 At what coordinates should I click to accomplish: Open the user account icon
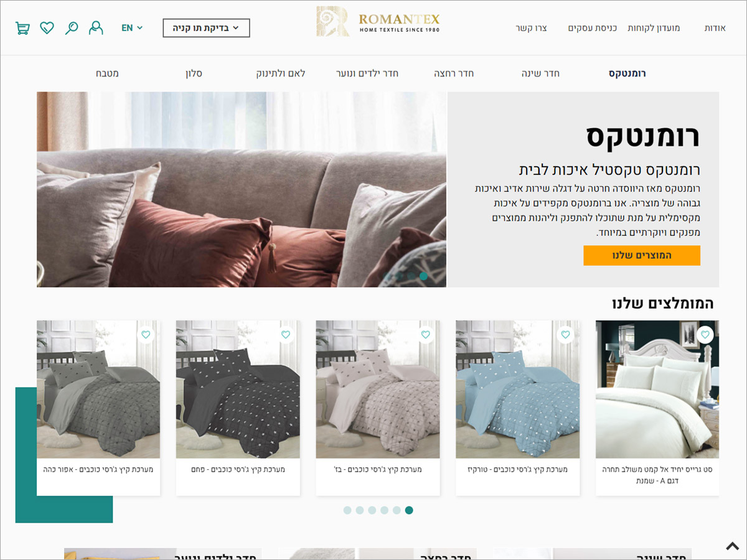pos(96,28)
